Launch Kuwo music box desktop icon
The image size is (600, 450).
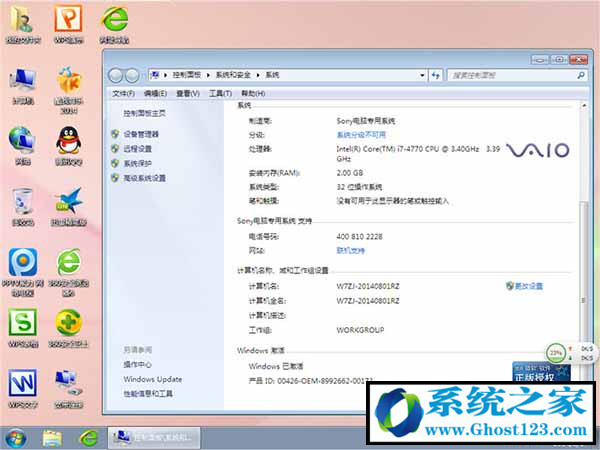[x=68, y=90]
